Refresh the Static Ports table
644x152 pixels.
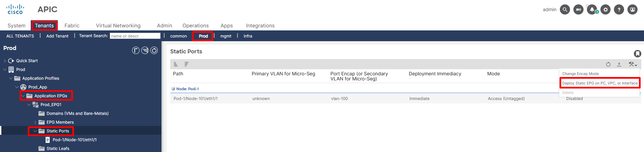point(608,64)
